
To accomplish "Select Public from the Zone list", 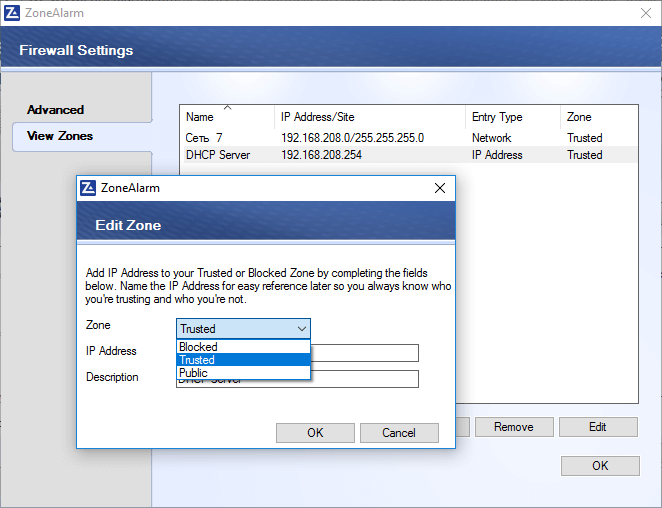I will (244, 373).
